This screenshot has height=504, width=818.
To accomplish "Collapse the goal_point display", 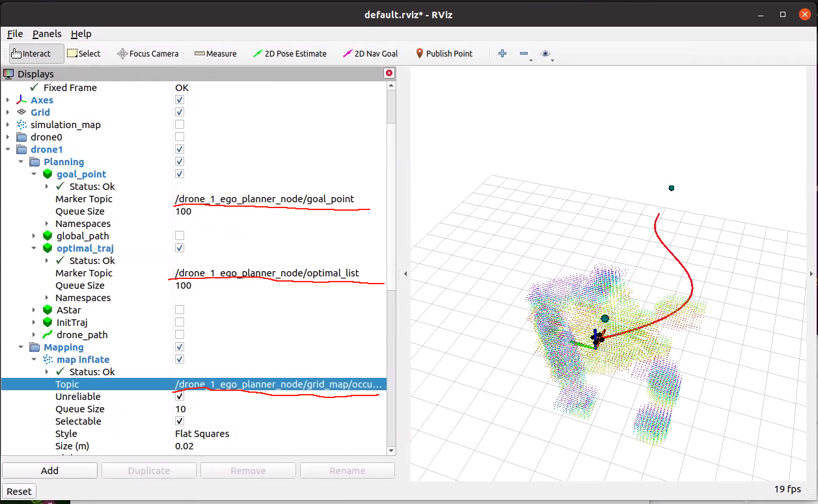I will [34, 174].
